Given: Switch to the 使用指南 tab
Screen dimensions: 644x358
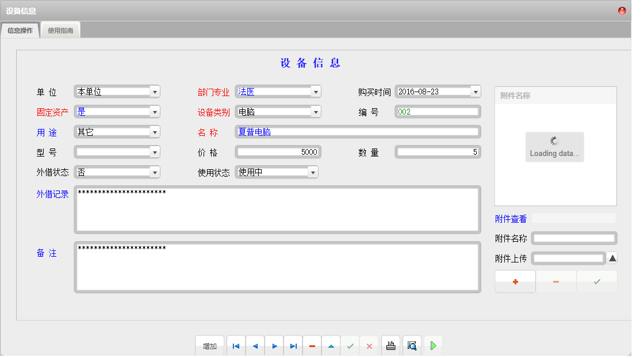Looking at the screenshot, I should tap(60, 31).
